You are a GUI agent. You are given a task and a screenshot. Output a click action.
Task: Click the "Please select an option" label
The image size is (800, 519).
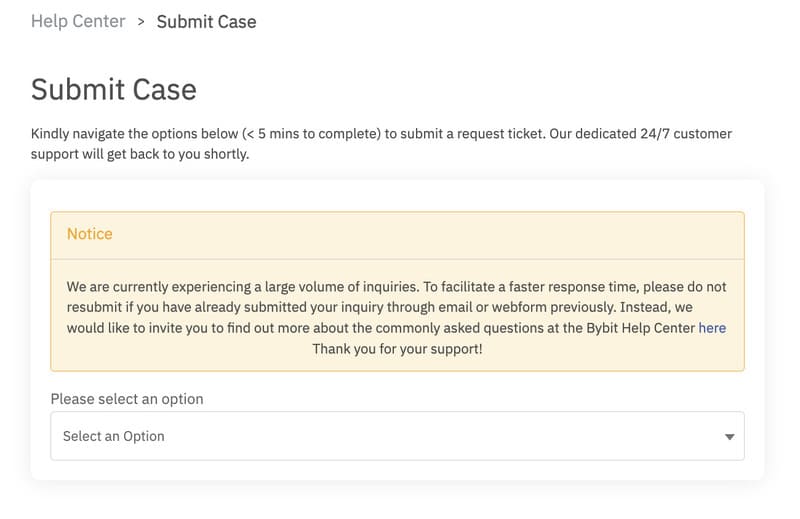[127, 399]
